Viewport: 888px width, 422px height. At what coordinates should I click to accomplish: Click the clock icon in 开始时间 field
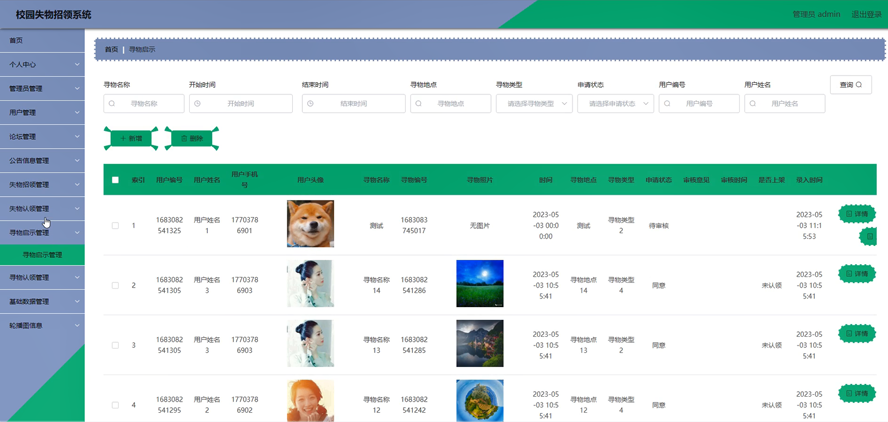point(197,104)
